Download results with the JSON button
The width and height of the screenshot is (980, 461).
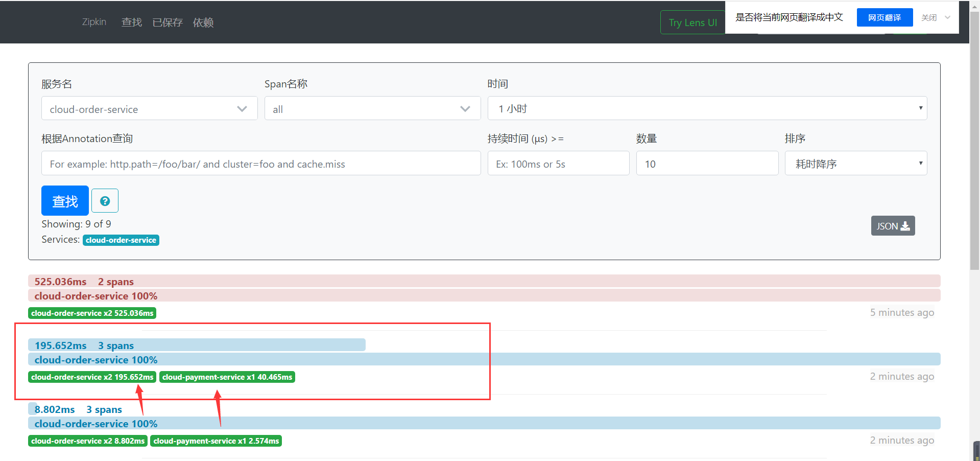(892, 226)
